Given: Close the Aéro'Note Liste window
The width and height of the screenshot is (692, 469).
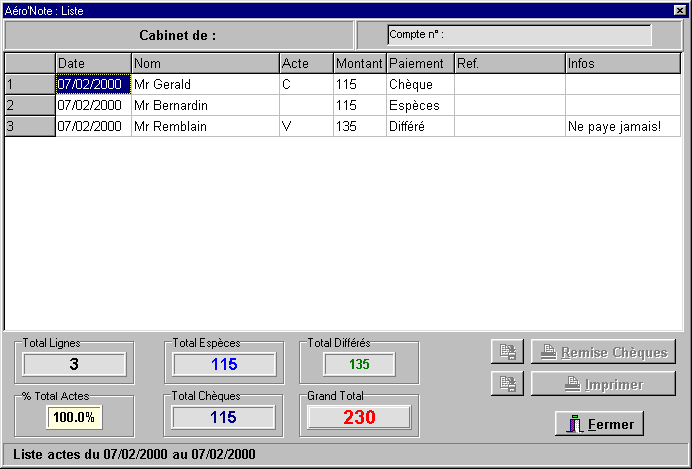Looking at the screenshot, I should point(680,10).
